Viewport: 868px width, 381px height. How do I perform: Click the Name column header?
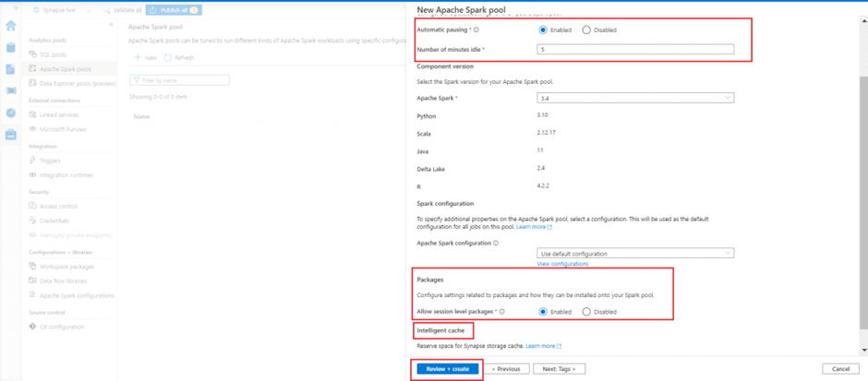(x=141, y=116)
